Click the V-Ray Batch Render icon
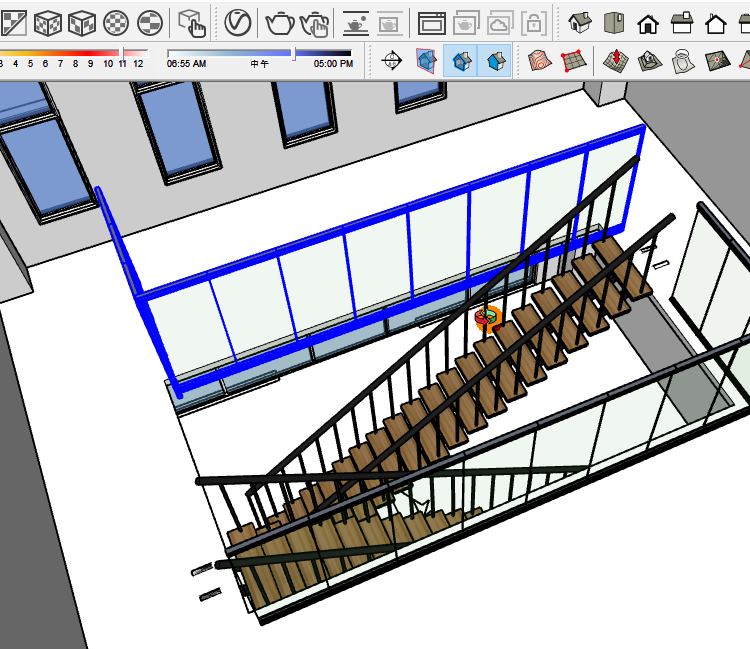Image resolution: width=750 pixels, height=649 pixels. tap(466, 23)
